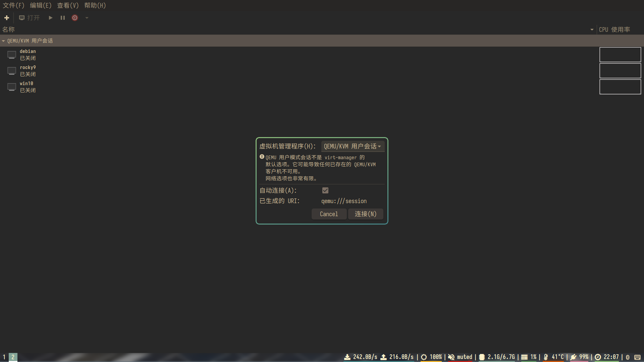
Task: Click the debian CPU usage graph
Action: (620, 55)
